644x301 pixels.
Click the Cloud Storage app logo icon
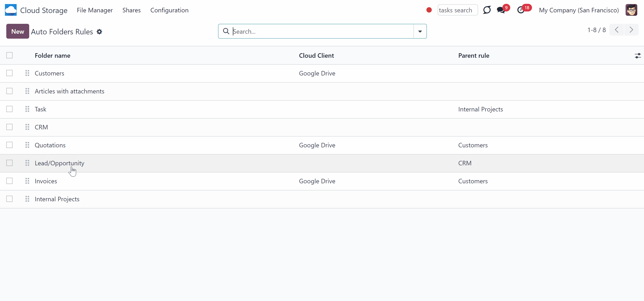[11, 10]
